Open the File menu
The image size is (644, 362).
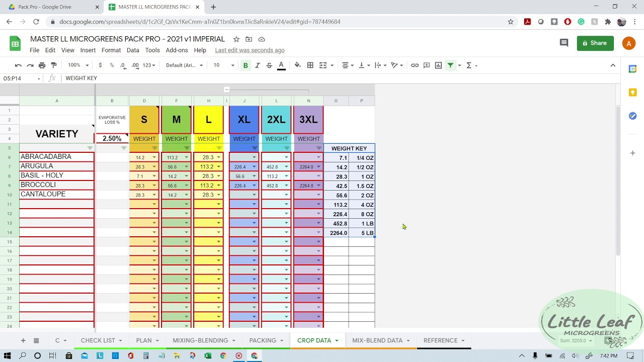(34, 50)
